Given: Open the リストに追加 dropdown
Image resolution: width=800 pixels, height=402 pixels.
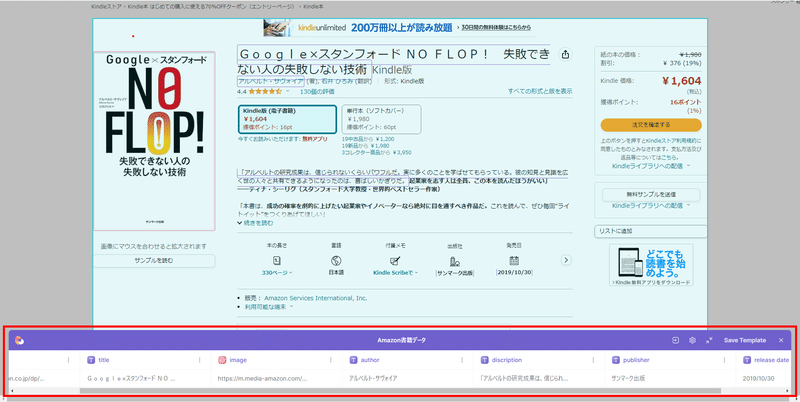Looking at the screenshot, I should 651,231.
